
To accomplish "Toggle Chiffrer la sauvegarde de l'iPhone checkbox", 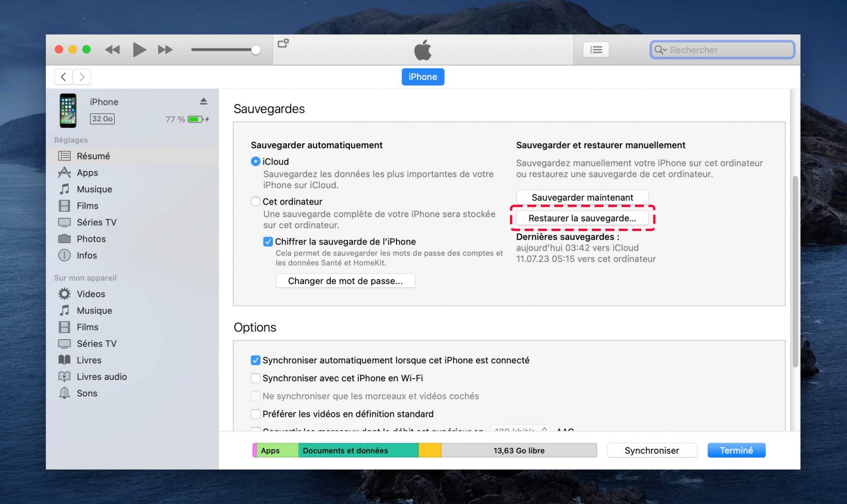I will 268,242.
